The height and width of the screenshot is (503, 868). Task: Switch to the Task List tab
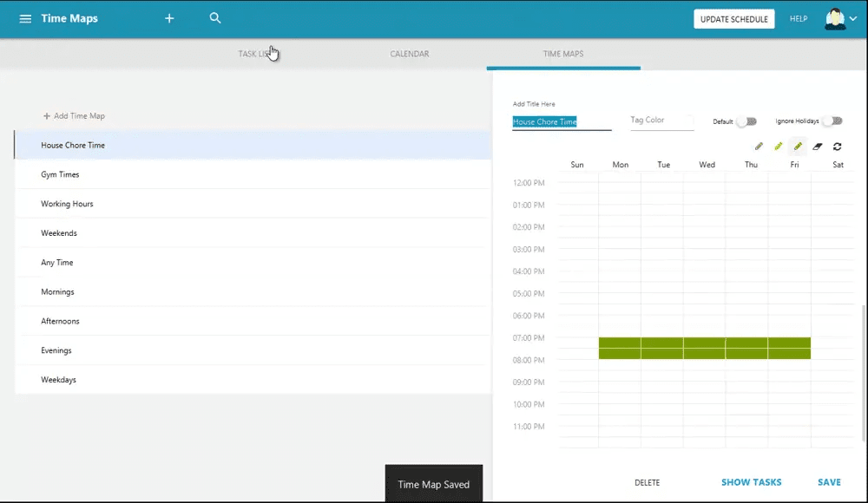point(256,54)
